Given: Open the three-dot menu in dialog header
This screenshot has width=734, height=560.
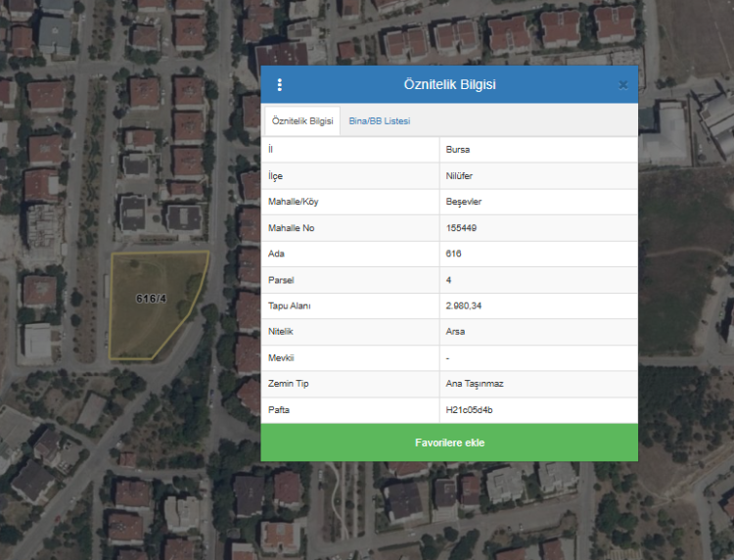Looking at the screenshot, I should pyautogui.click(x=279, y=85).
